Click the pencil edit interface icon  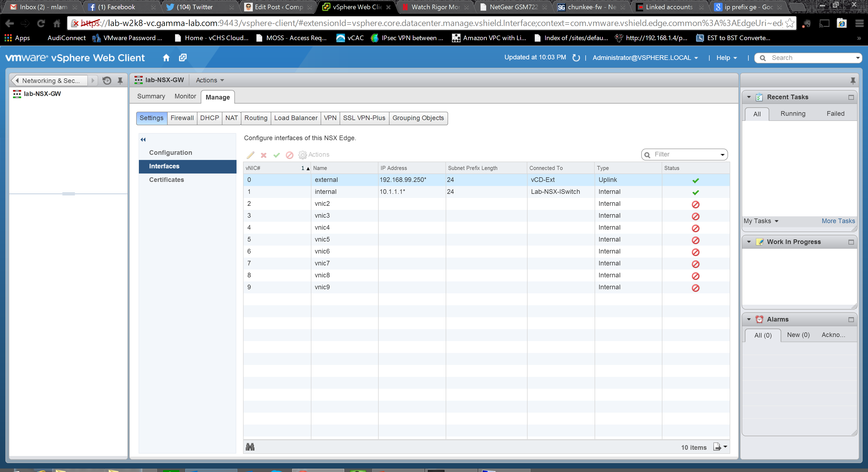pyautogui.click(x=250, y=155)
